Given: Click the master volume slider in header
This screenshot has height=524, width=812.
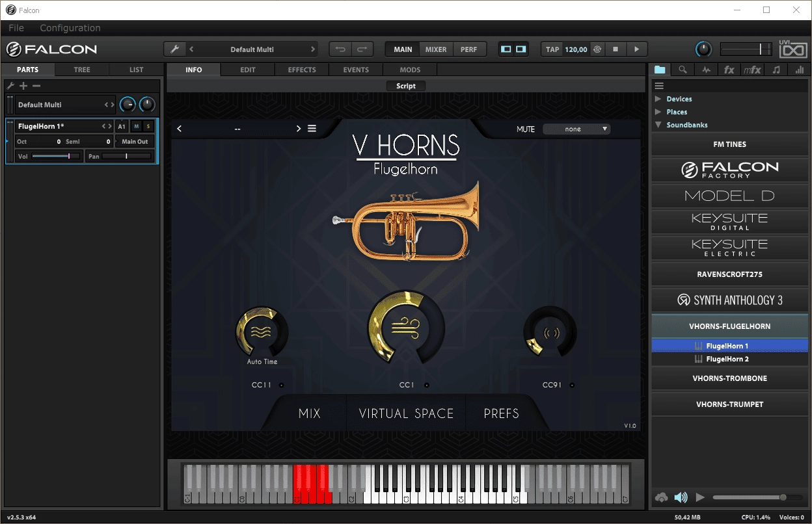Looking at the screenshot, I should 746,49.
